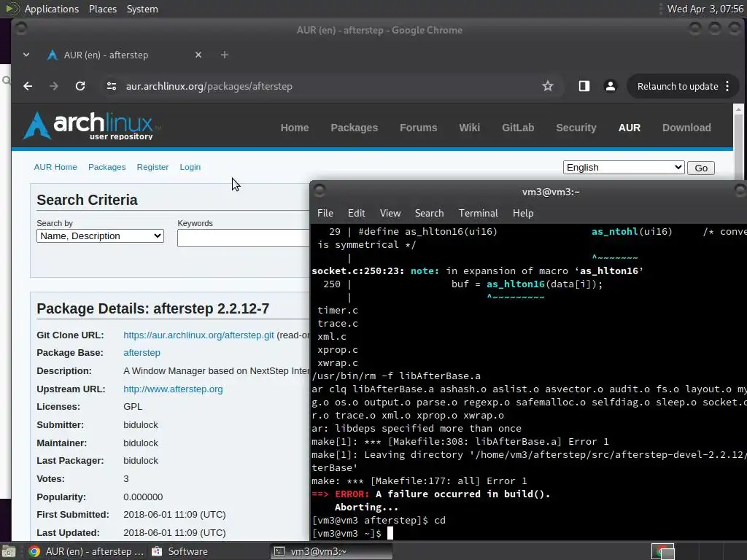The image size is (747, 560).
Task: Click the terminal window menu button
Action: click(320, 191)
